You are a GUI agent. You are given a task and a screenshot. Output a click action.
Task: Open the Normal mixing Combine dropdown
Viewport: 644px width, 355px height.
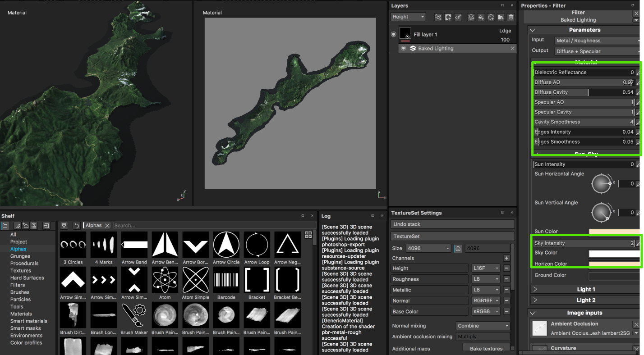point(483,326)
